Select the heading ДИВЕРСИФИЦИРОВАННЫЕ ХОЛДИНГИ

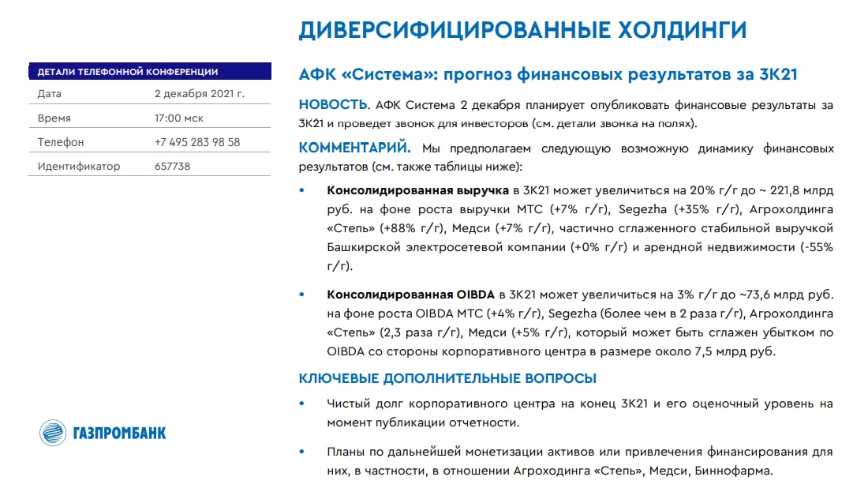point(522,30)
